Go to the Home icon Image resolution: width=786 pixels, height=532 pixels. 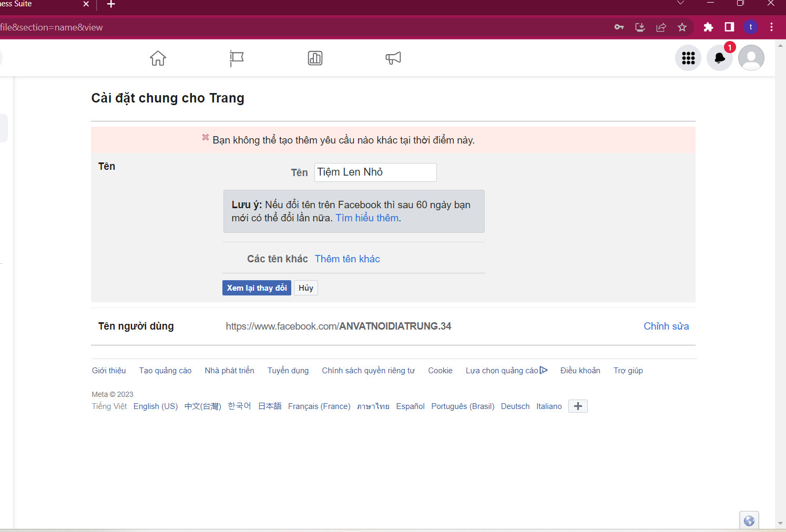point(158,58)
